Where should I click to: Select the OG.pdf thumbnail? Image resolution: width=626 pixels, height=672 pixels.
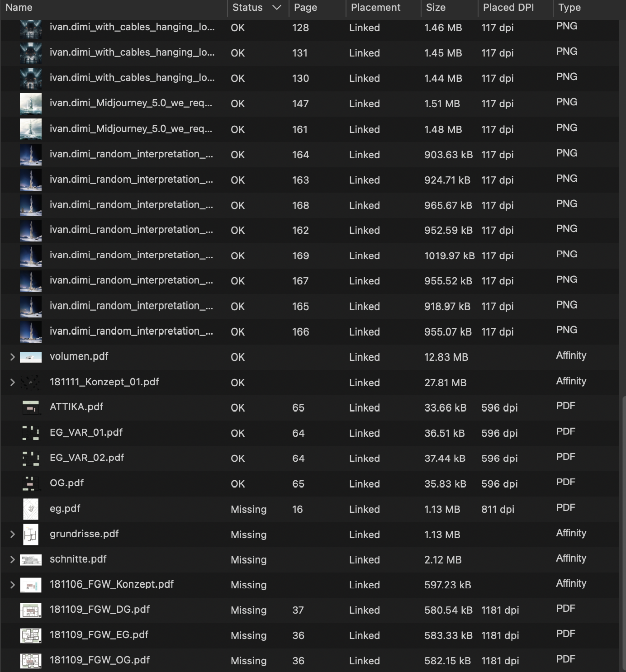click(31, 483)
